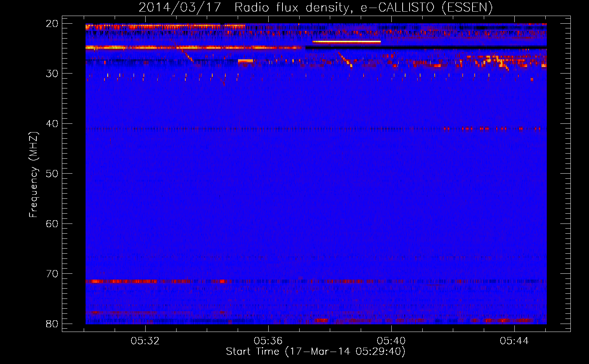This screenshot has width=589, height=364.
Task: Click the 50 frequency tick label
Action: click(x=52, y=174)
